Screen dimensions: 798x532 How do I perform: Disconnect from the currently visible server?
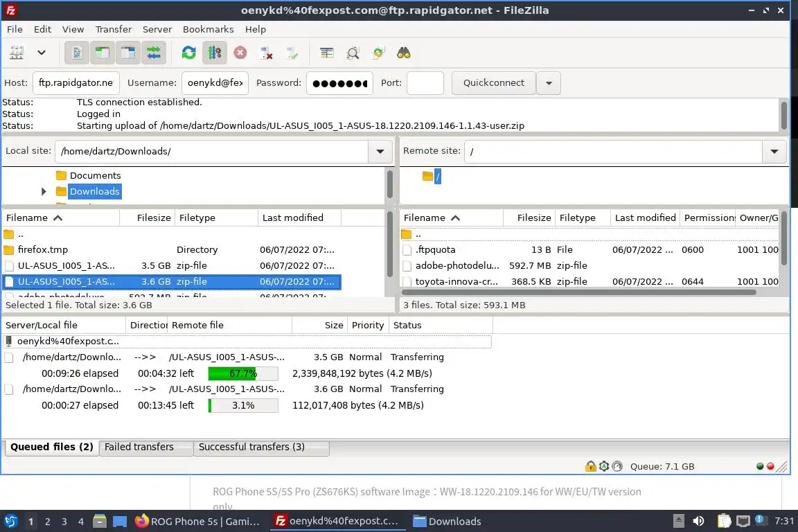[266, 53]
